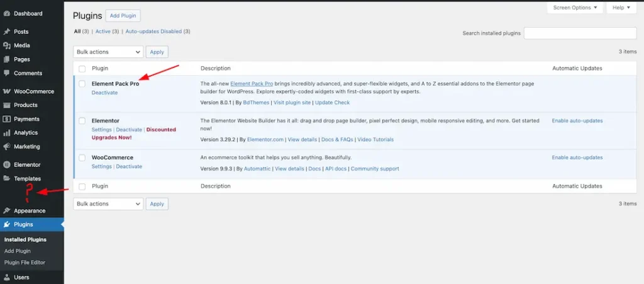Click the WooCommerce icon in sidebar
644x284 pixels.
click(x=7, y=91)
